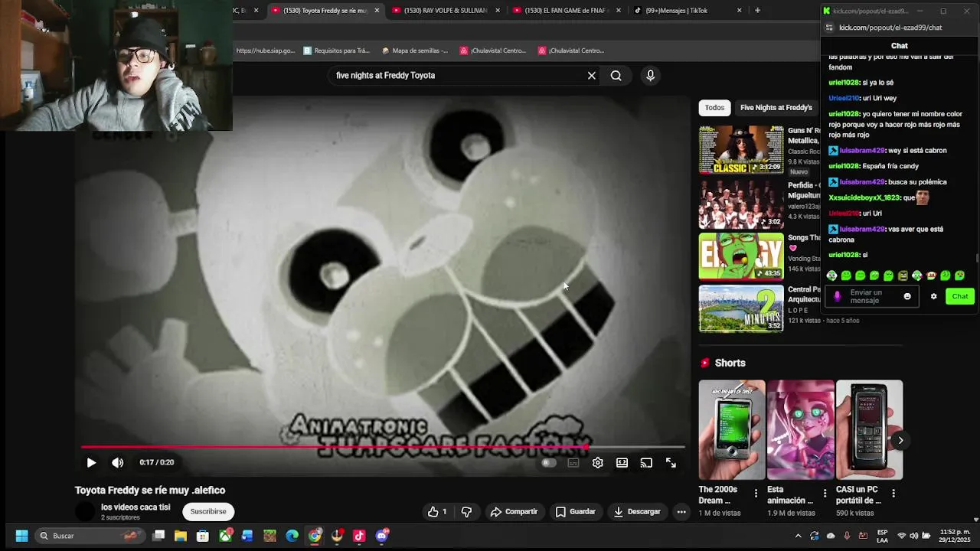
Task: Start voice search with the microphone
Action: (x=650, y=76)
